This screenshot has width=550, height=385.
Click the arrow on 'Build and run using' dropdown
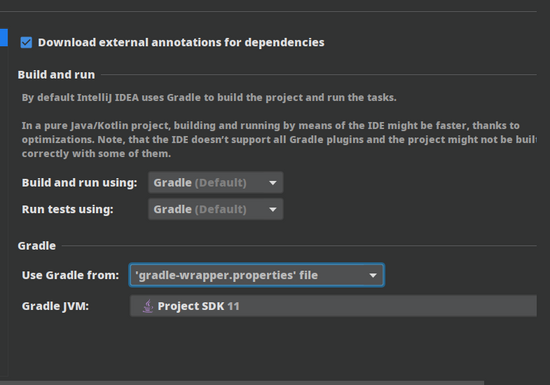pos(273,183)
